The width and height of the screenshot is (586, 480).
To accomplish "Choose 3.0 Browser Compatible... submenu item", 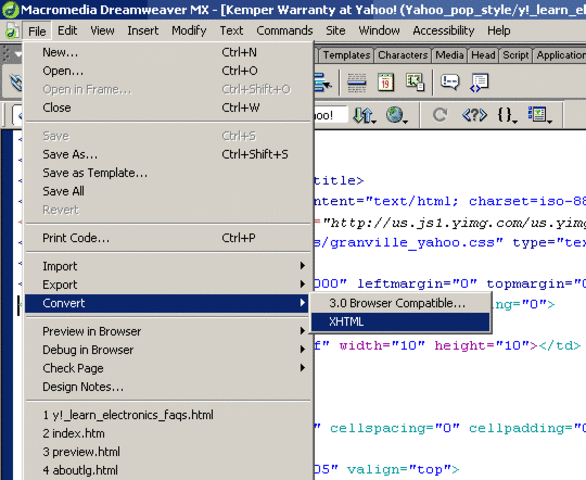I will tap(400, 303).
